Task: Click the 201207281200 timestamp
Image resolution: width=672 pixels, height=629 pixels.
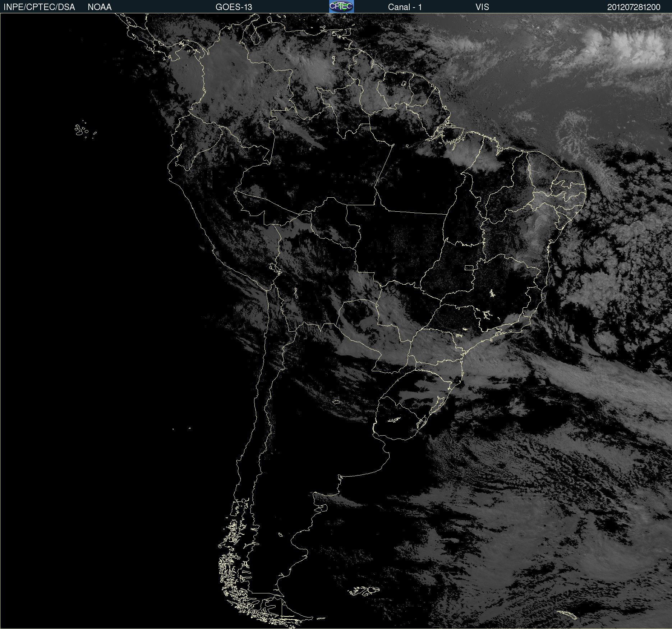Action: tap(634, 7)
